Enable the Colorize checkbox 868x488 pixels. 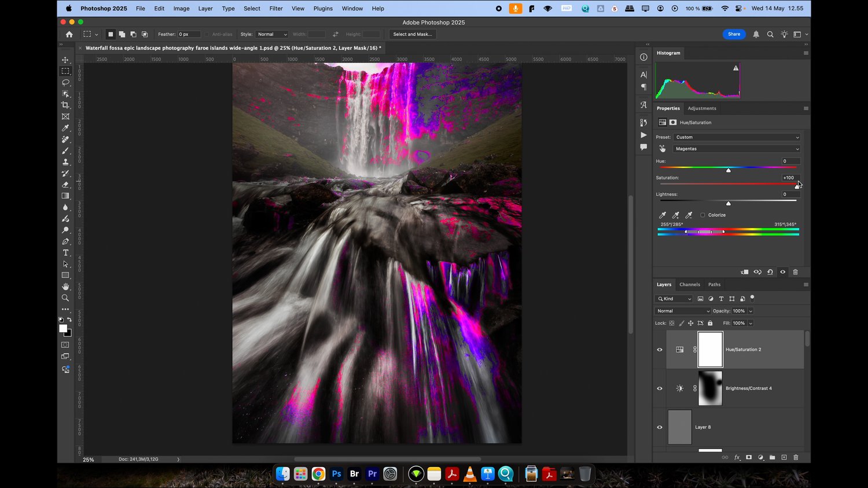[x=703, y=215]
